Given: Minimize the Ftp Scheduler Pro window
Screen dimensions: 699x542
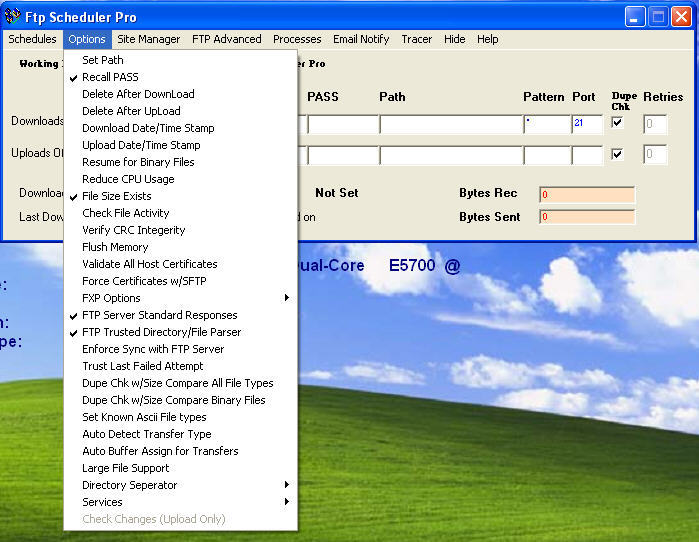Looking at the screenshot, I should pos(635,17).
